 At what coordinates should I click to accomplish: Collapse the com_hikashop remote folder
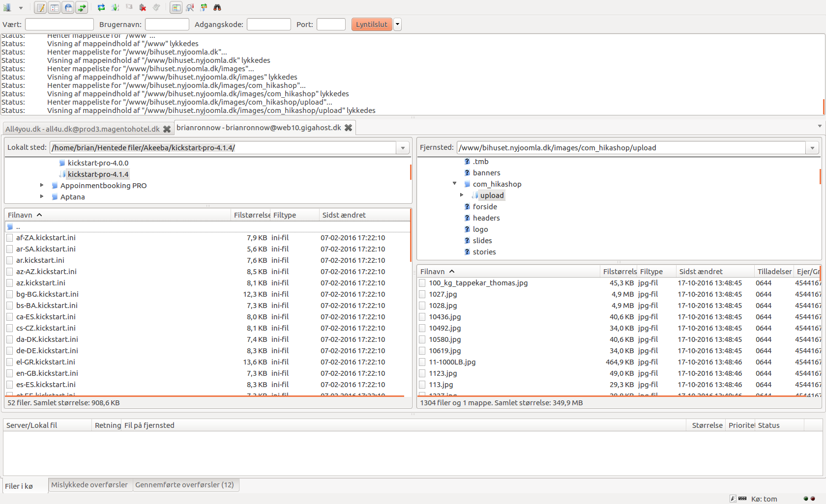[454, 184]
